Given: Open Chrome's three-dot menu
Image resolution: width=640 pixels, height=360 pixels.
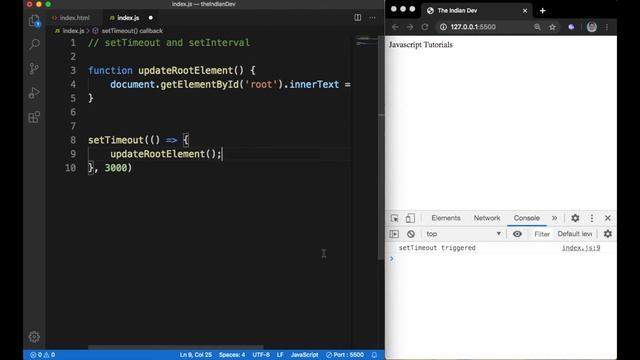Looking at the screenshot, I should click(x=607, y=27).
